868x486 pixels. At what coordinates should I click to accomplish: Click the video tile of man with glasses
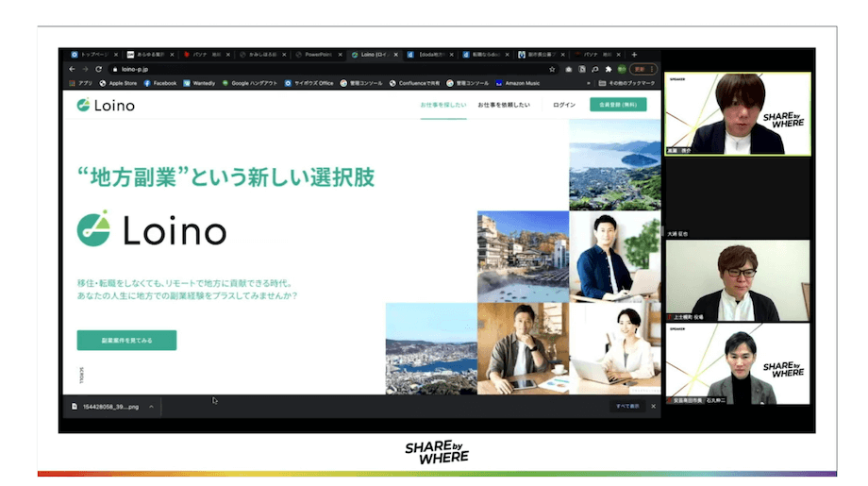pyautogui.click(x=738, y=280)
